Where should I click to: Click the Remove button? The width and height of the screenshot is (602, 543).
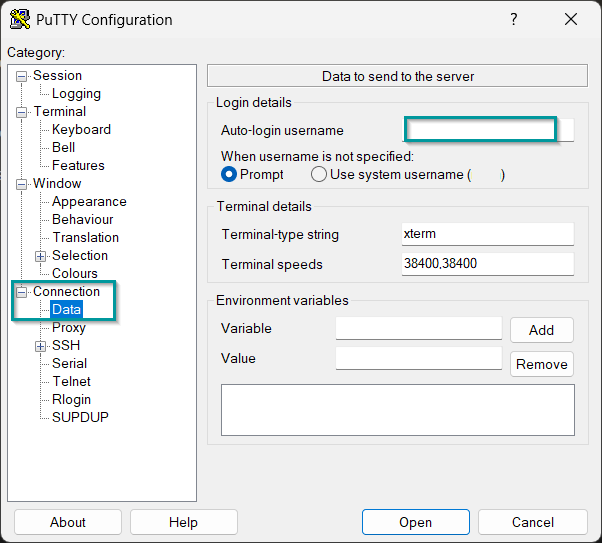(541, 364)
